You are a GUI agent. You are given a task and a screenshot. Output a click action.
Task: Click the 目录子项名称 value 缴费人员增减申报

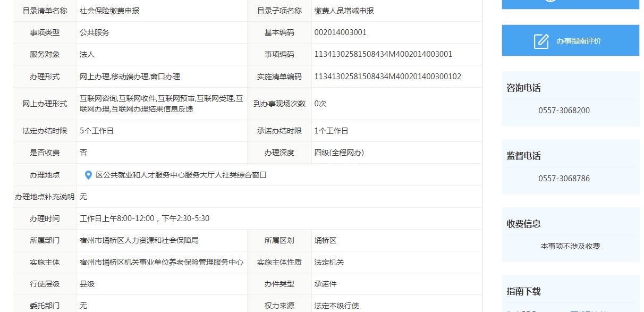tap(344, 11)
